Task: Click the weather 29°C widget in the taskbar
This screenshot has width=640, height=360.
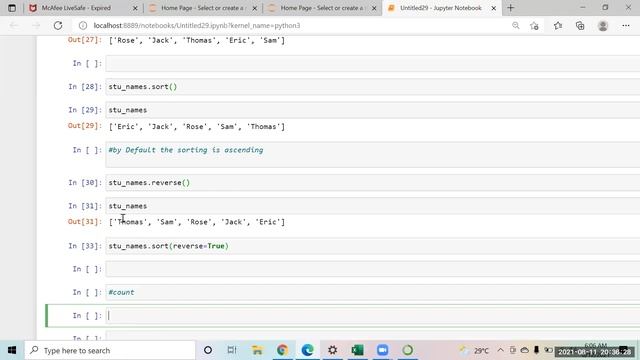Action: pos(474,350)
